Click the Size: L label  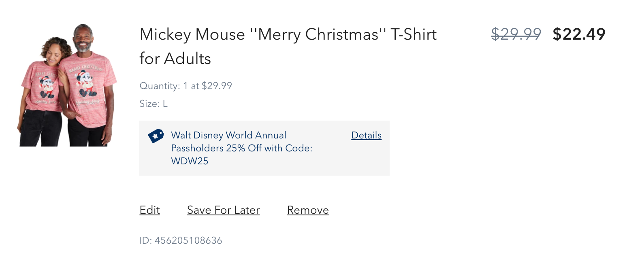154,104
